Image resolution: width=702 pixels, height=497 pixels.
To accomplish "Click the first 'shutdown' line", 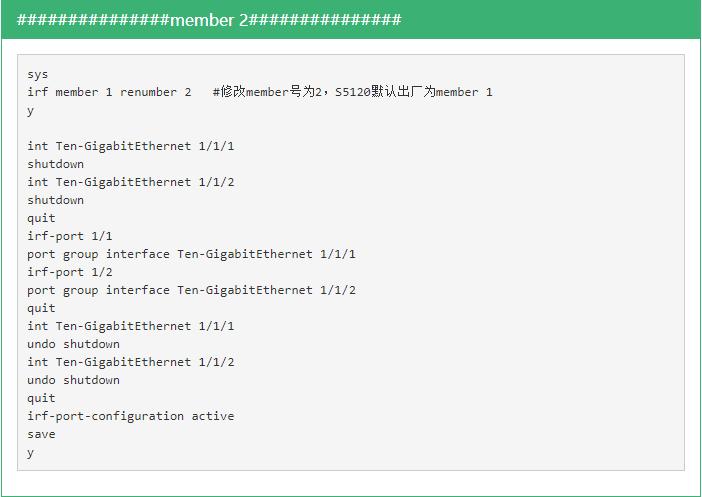I will pos(56,164).
